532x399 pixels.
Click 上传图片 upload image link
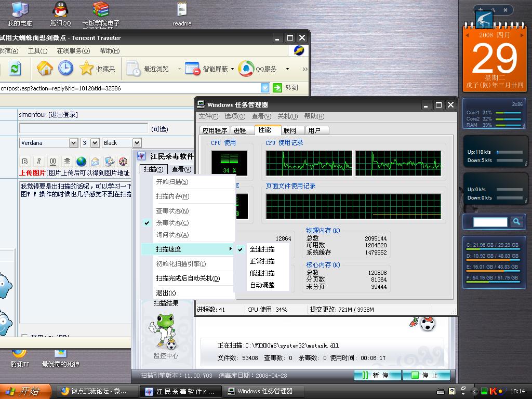(x=32, y=172)
